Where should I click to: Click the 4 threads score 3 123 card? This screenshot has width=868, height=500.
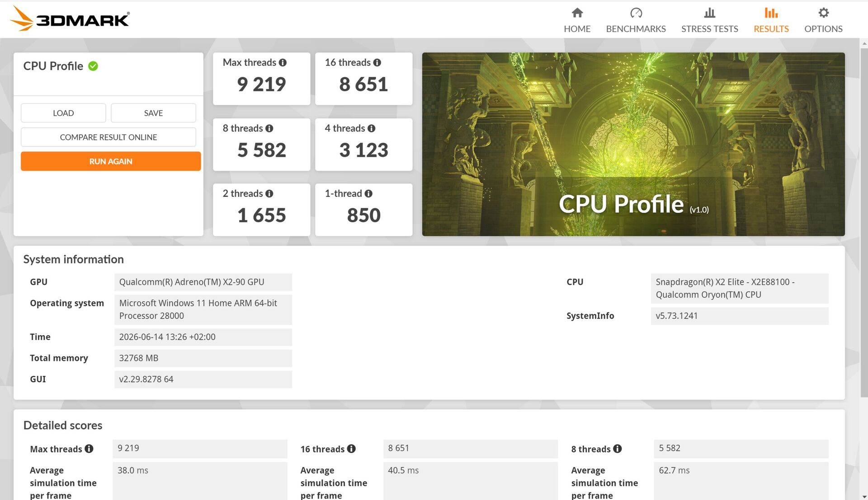point(363,145)
